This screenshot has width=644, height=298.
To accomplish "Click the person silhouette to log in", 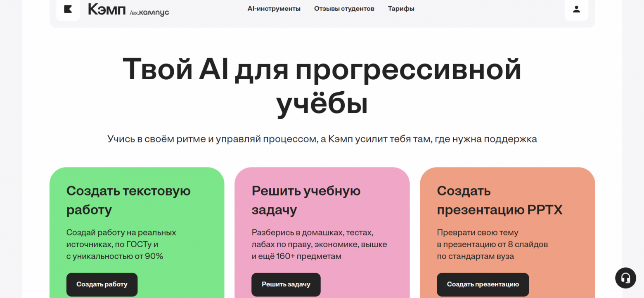I will click(x=576, y=9).
